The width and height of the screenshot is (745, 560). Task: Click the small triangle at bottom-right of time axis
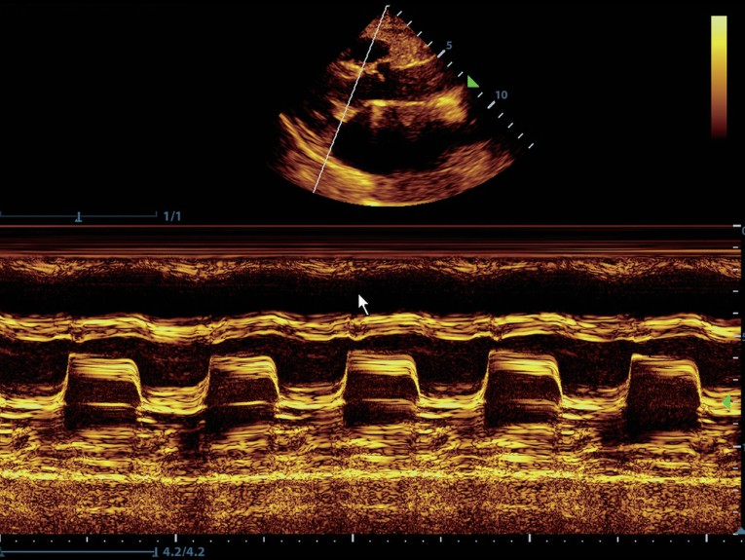click(x=739, y=532)
